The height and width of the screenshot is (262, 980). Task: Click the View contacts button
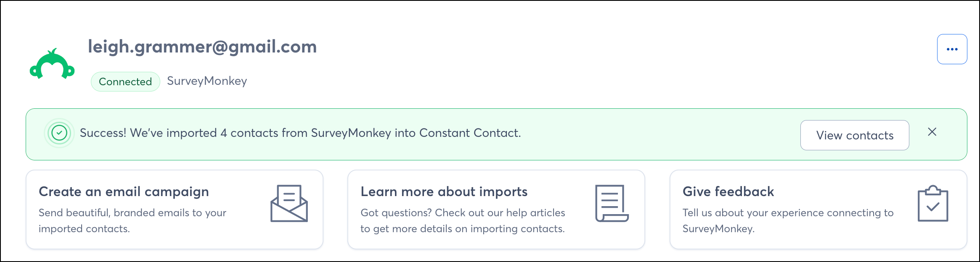[x=855, y=135]
